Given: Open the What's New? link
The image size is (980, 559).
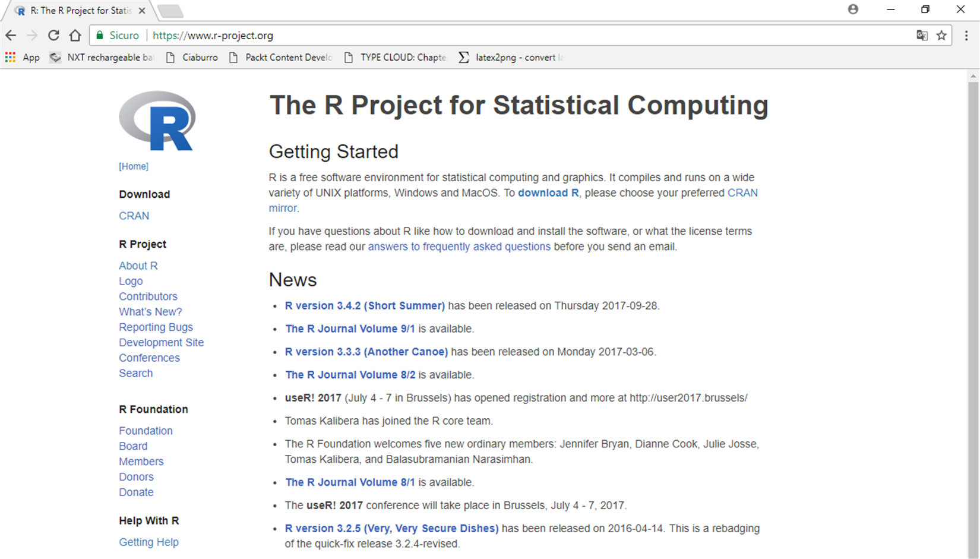Looking at the screenshot, I should point(150,312).
